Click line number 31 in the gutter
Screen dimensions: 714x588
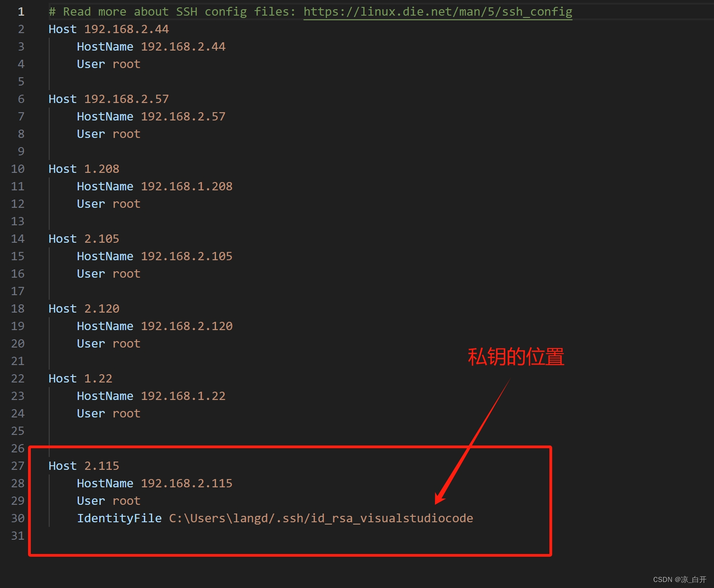pos(18,536)
